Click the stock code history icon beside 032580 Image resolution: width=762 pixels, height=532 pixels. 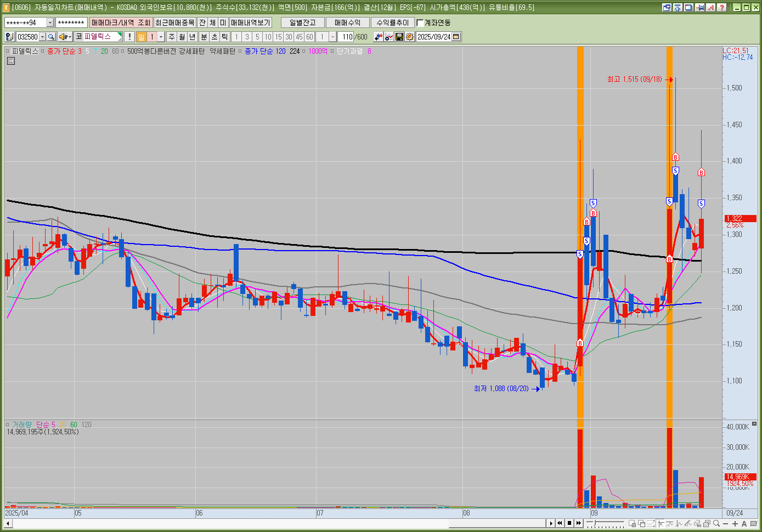tap(9, 37)
